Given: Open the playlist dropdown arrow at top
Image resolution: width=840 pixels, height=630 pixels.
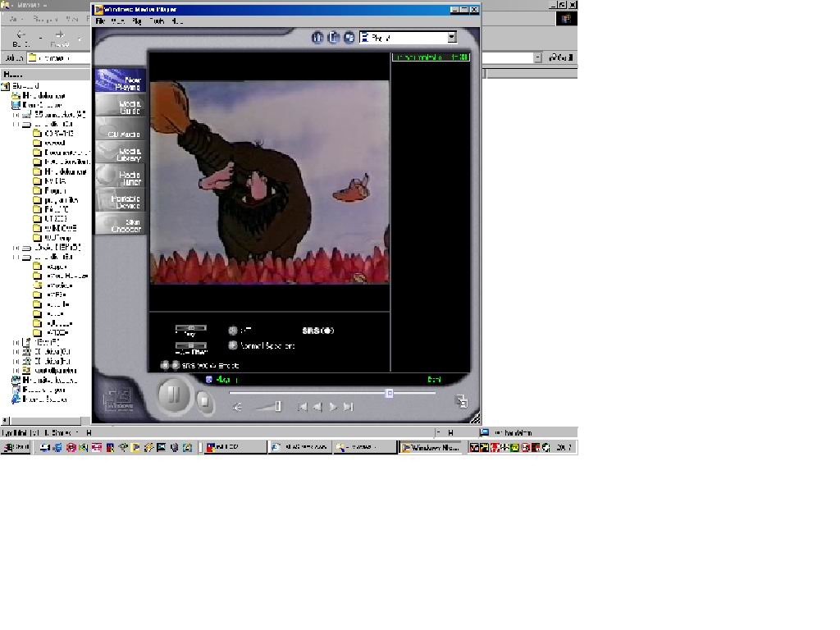Looking at the screenshot, I should coord(452,38).
